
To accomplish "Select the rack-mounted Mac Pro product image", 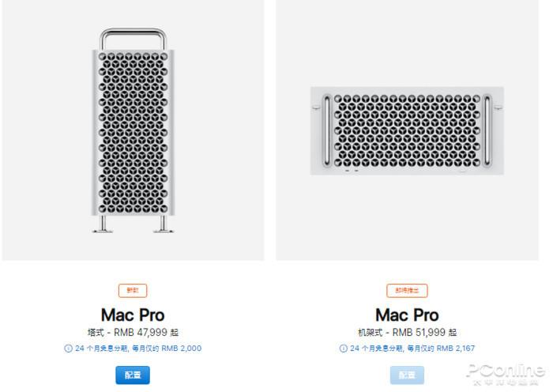I will pyautogui.click(x=407, y=130).
